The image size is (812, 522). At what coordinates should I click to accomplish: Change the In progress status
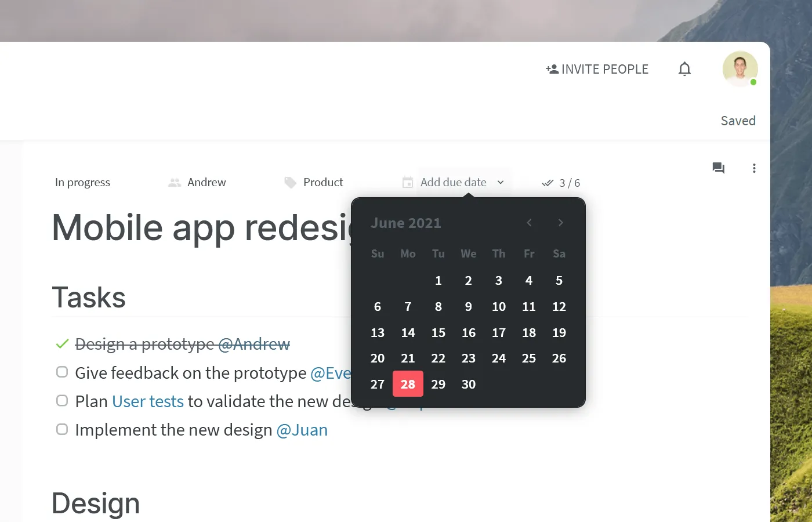coord(82,182)
